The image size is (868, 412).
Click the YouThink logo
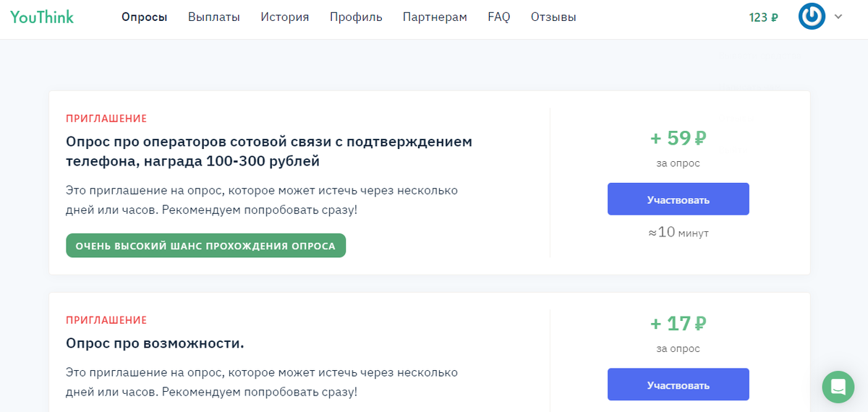pyautogui.click(x=42, y=17)
